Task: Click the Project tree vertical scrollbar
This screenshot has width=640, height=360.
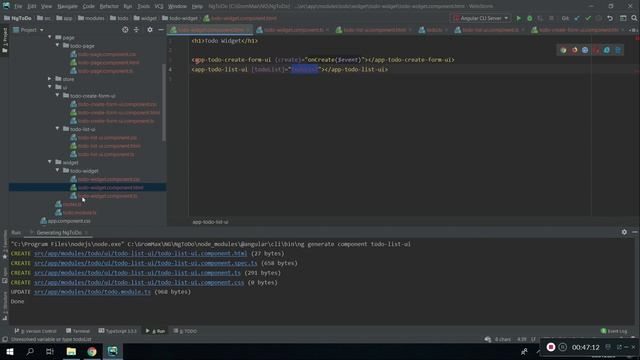Action: (x=164, y=102)
